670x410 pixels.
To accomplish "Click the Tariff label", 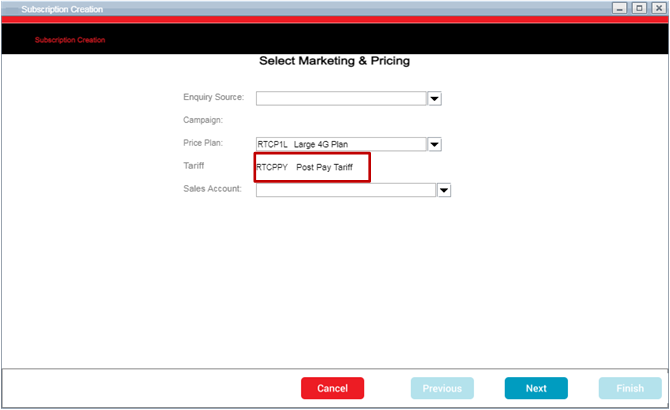I will [x=194, y=166].
